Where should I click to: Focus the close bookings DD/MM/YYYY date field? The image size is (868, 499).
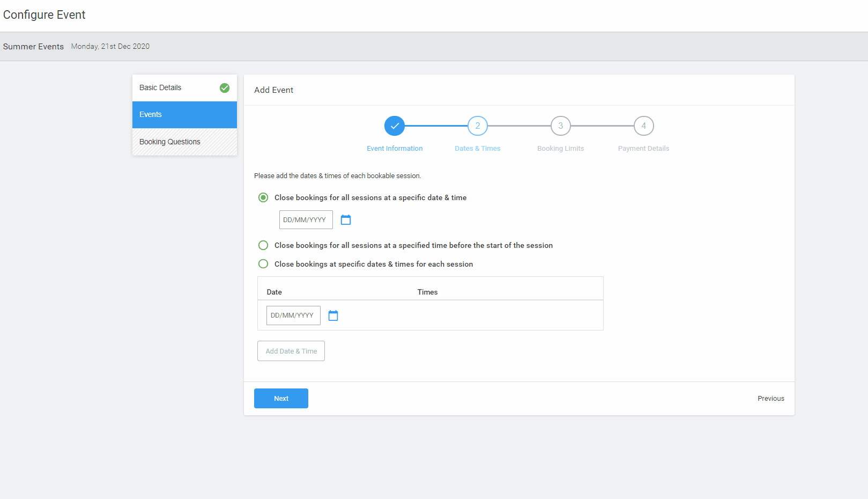click(x=306, y=220)
